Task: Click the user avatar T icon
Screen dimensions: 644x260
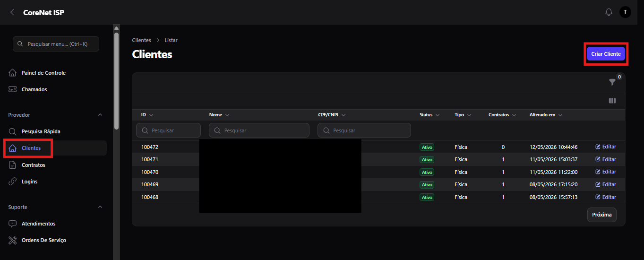Action: (x=625, y=12)
